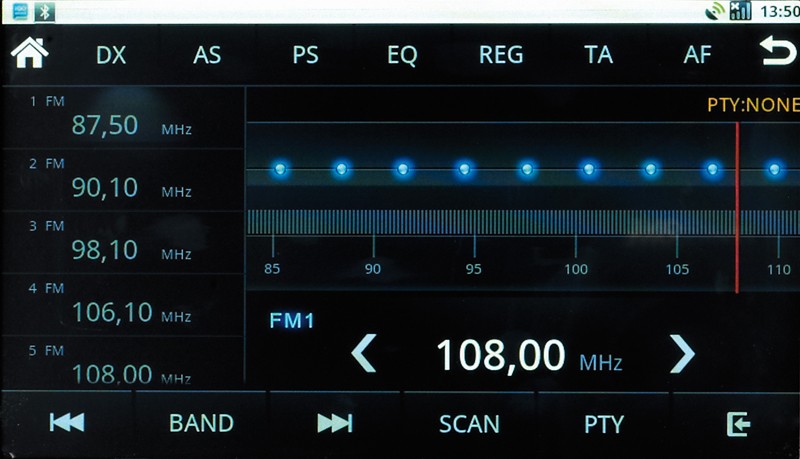Select preset 1 FM 87,50 MHz
800x459 pixels.
(x=122, y=117)
